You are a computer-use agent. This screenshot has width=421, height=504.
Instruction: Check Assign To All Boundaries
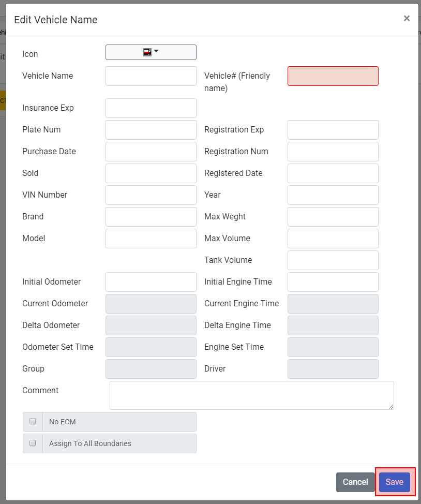[x=33, y=443]
